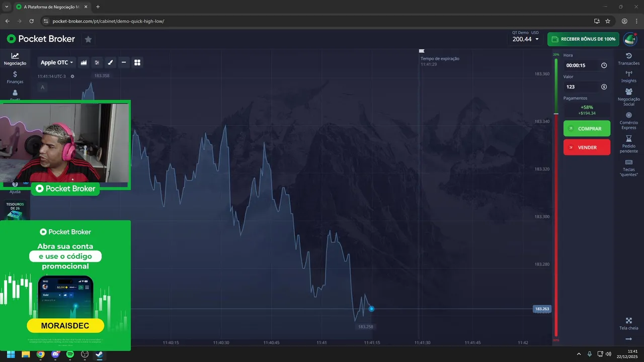
Task: Open the indicators settings sliders icon
Action: pos(97,62)
